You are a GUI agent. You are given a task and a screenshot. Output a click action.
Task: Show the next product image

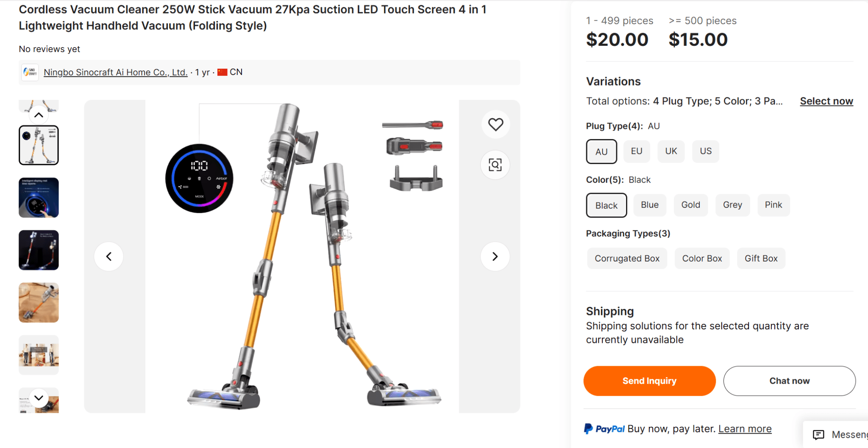495,256
